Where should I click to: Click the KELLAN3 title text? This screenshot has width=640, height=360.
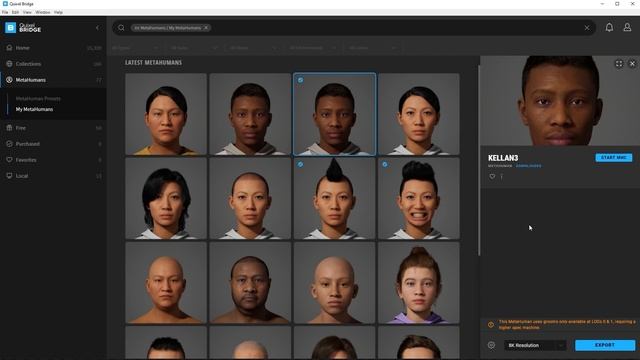click(x=503, y=158)
